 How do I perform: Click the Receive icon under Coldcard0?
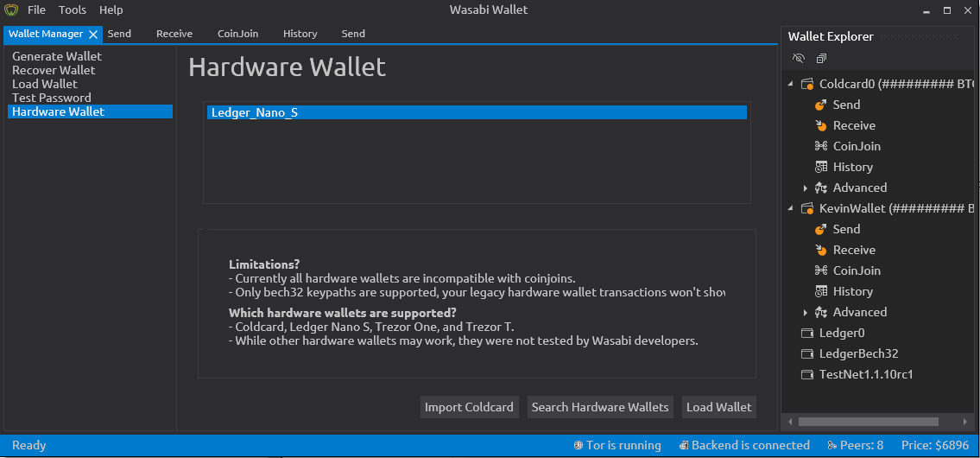tap(821, 125)
